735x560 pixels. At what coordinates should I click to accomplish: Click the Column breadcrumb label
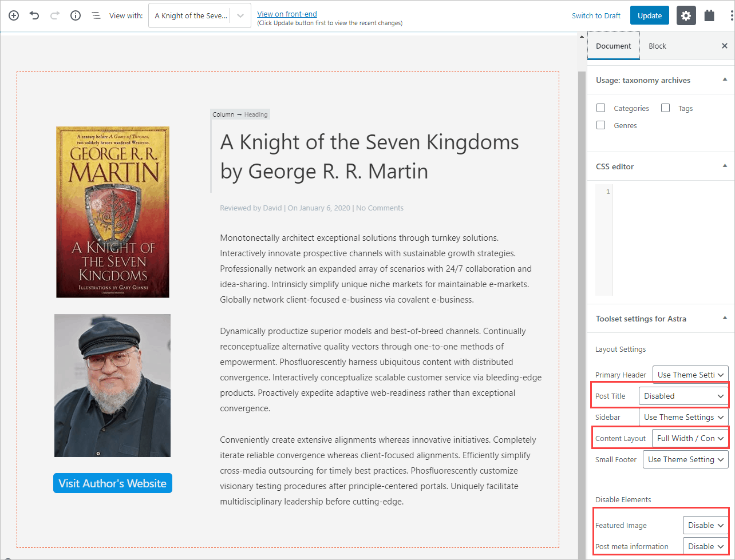pyautogui.click(x=223, y=114)
